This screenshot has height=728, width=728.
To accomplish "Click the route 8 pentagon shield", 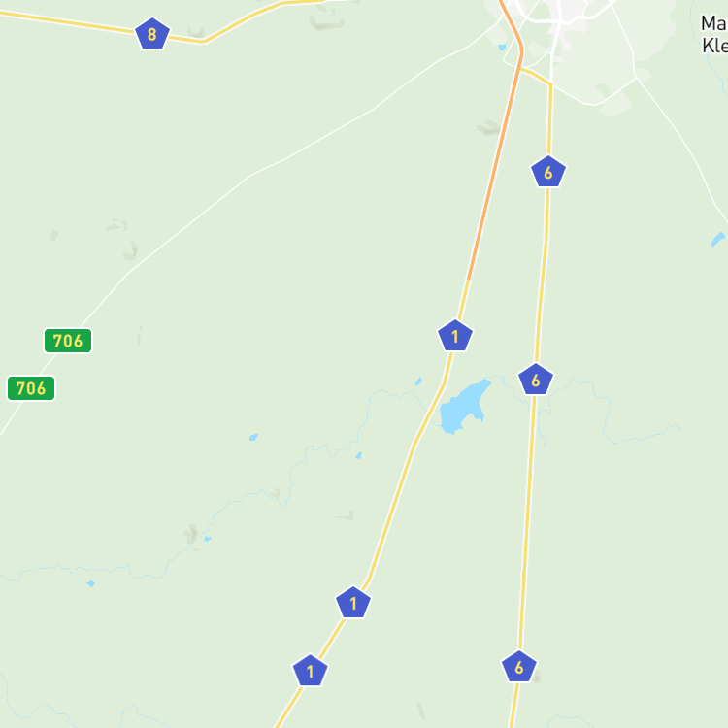I will [x=151, y=33].
